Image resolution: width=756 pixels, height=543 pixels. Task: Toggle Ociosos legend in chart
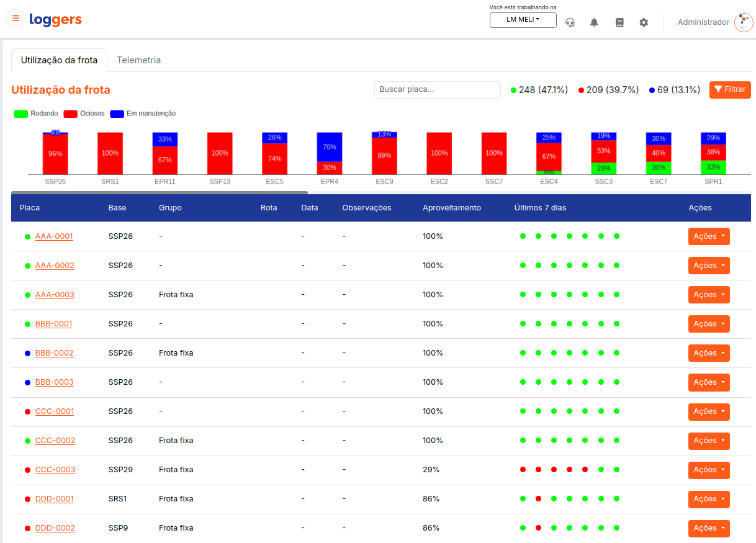[84, 114]
